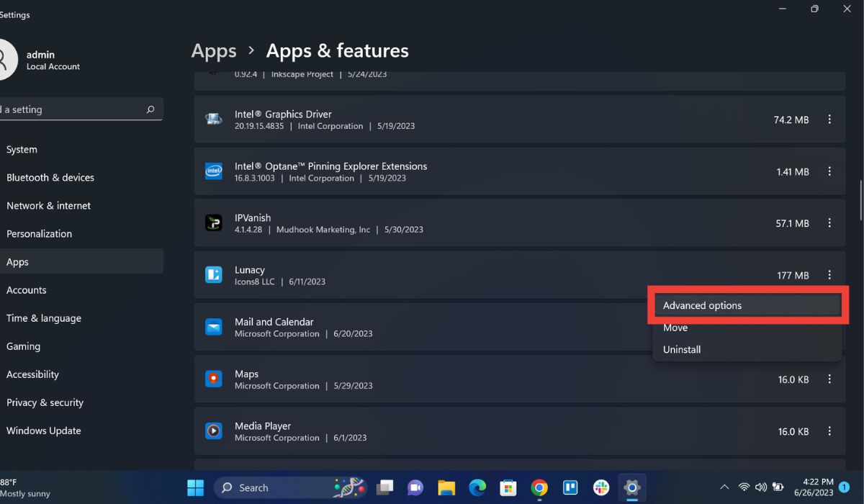Open Google Chrome from the taskbar

pyautogui.click(x=539, y=487)
